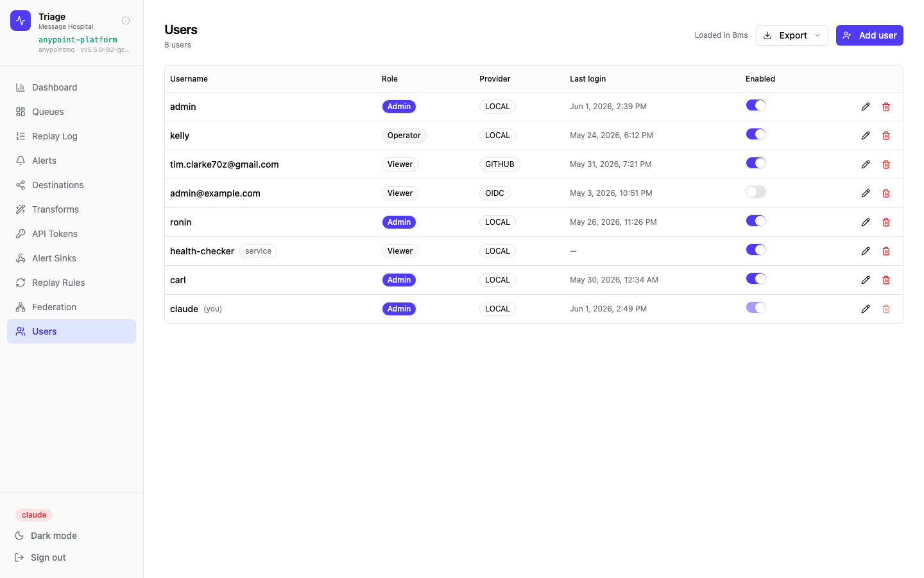924x578 pixels.
Task: Disable the carl user toggle
Action: click(756, 279)
